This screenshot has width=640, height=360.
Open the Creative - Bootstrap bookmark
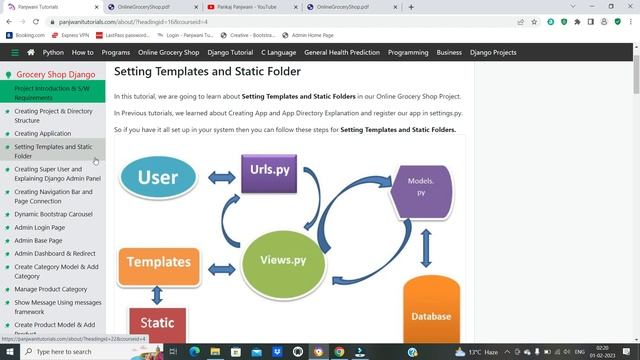point(248,36)
